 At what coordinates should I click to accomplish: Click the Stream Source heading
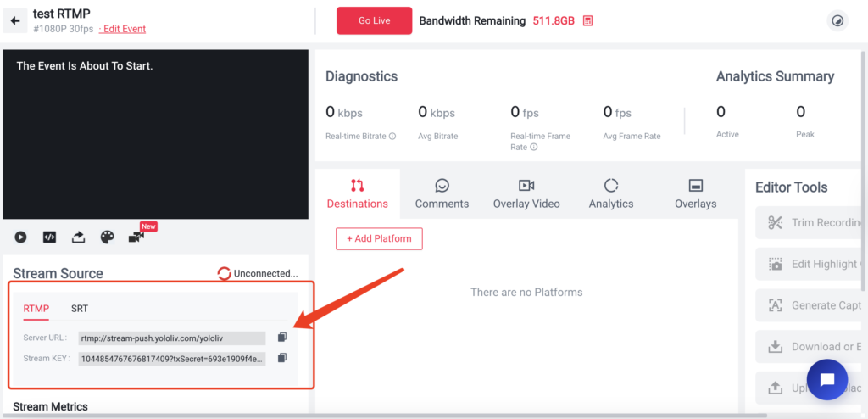point(58,274)
